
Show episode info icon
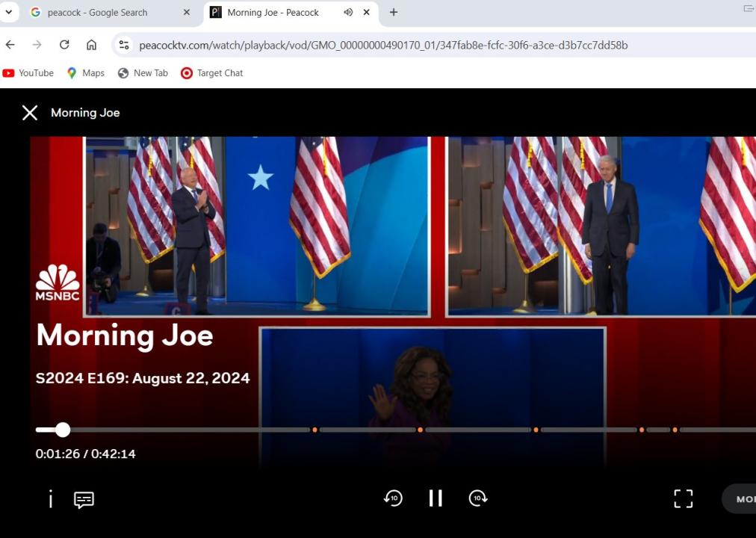(x=50, y=499)
